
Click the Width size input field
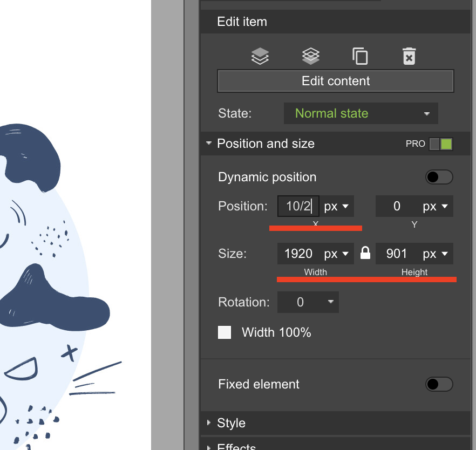tap(298, 254)
